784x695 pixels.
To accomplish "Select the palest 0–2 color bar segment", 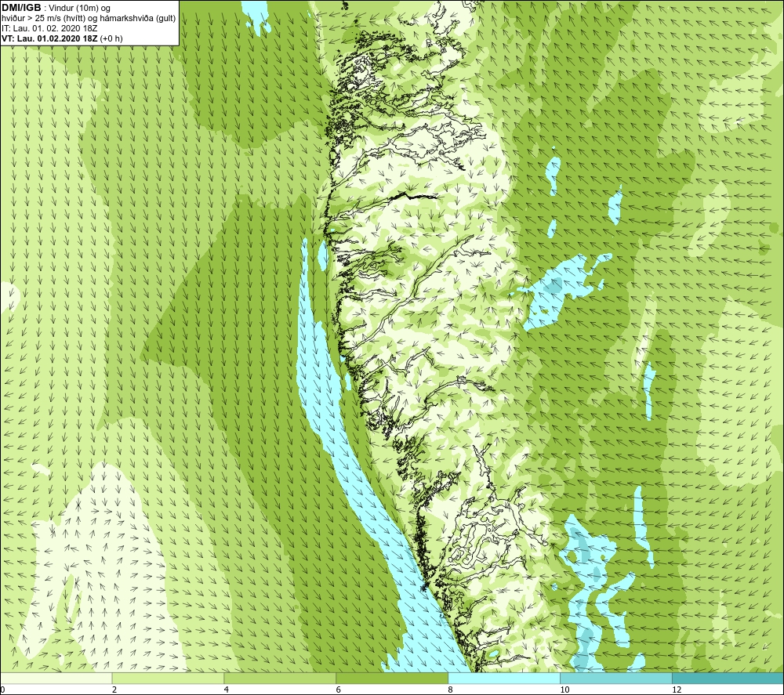I will [56, 678].
